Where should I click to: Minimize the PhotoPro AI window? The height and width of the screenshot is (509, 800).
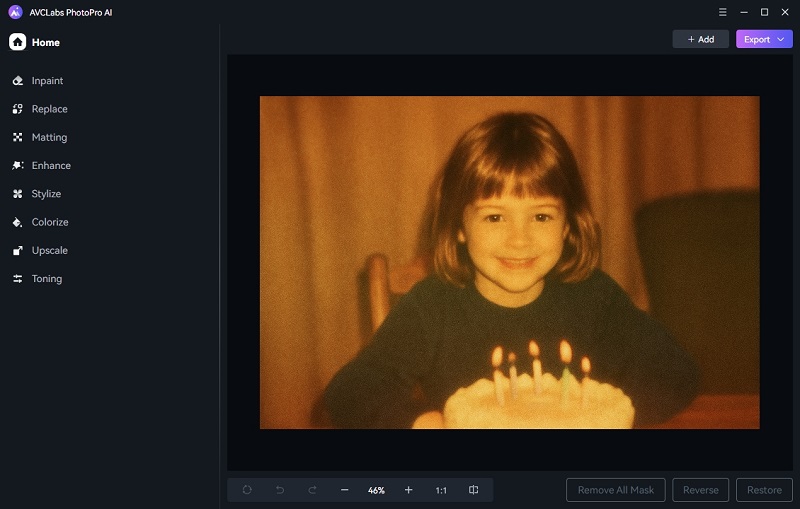click(x=744, y=12)
